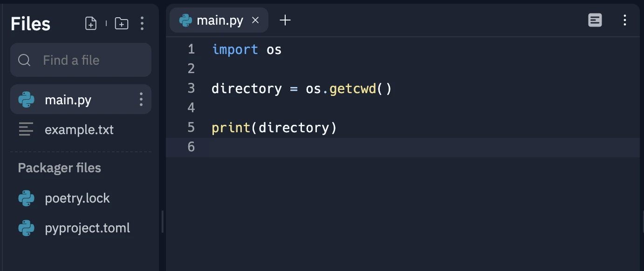Screen dimensions: 644x271
Task: Select the poetry.lock Python file icon
Action: coord(26,198)
